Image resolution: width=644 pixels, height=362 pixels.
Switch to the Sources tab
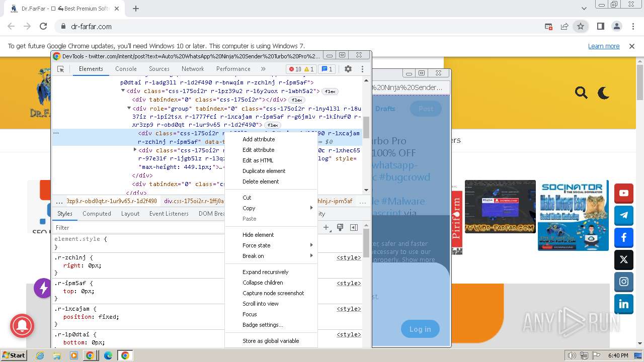coord(159,69)
